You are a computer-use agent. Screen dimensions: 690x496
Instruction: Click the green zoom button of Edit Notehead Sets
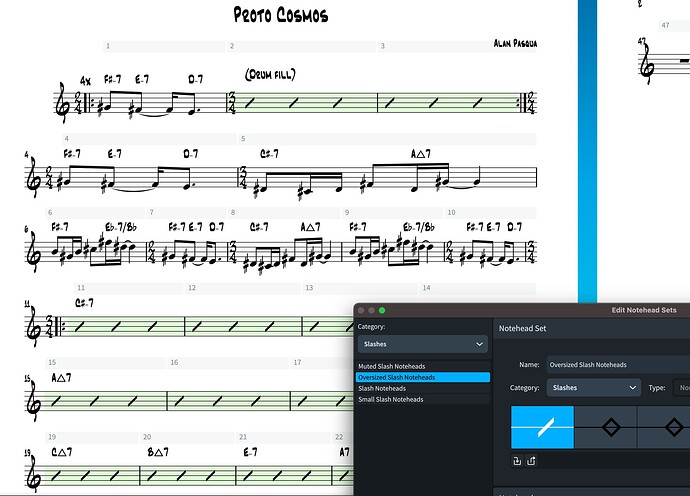point(382,310)
